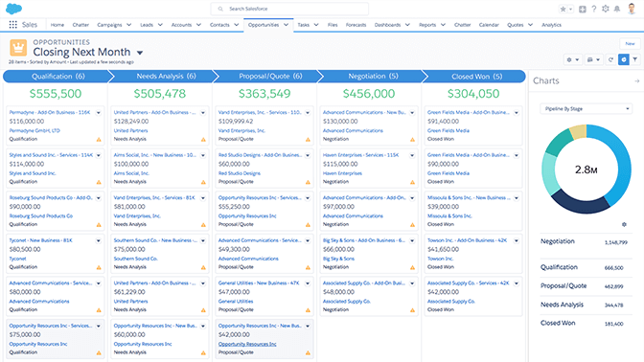Image resolution: width=644 pixels, height=362 pixels.
Task: Open the setup gear in header
Action: point(606,9)
